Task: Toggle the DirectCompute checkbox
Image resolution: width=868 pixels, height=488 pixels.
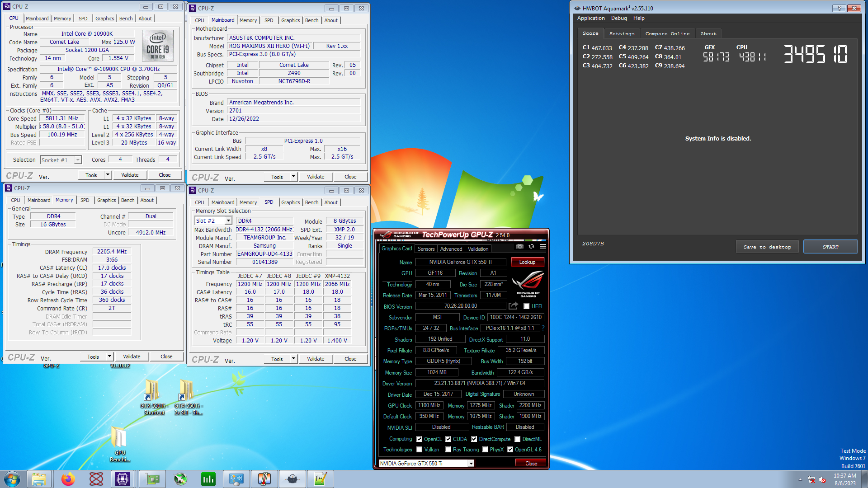Action: pos(474,439)
